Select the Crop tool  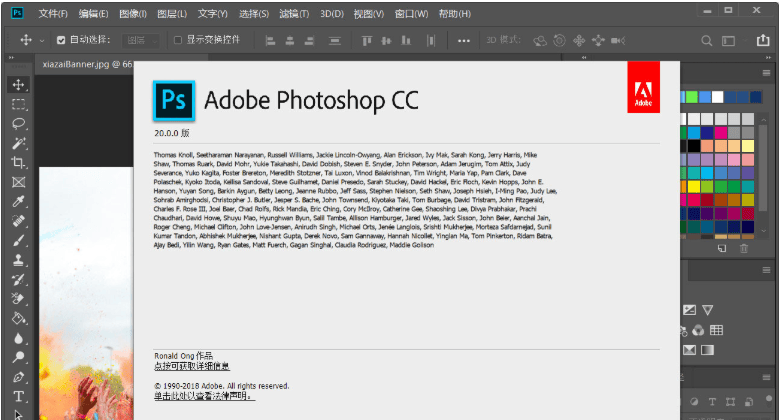pyautogui.click(x=18, y=162)
